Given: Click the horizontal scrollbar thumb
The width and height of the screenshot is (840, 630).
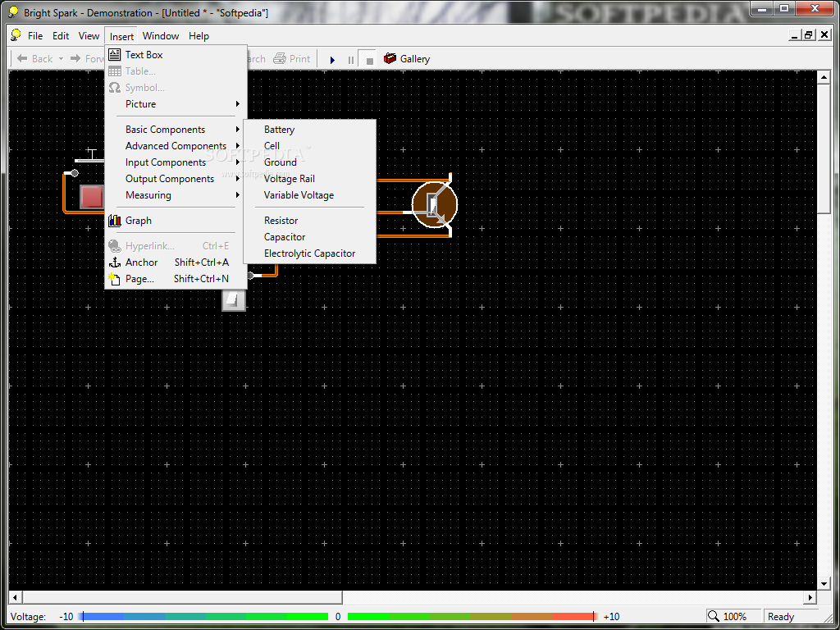Looking at the screenshot, I should click(182, 597).
